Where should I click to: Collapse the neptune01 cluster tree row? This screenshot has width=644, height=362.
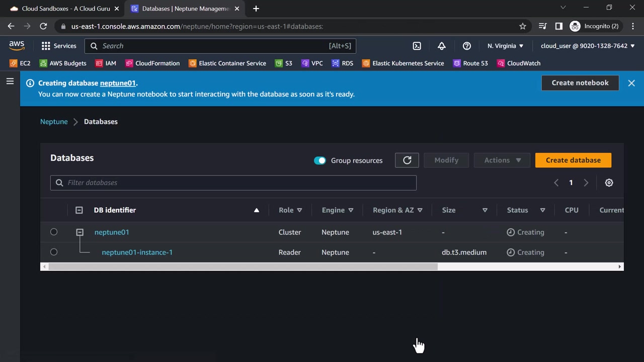(79, 232)
